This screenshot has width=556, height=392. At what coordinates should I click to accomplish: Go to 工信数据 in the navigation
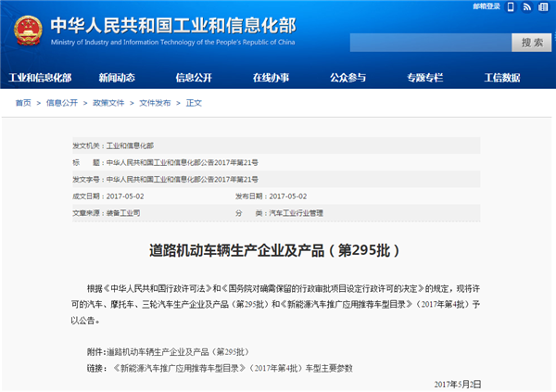pyautogui.click(x=501, y=77)
